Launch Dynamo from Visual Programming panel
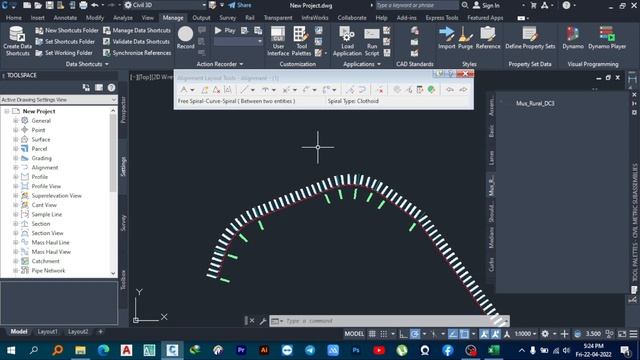The width and height of the screenshot is (640, 360). (573, 38)
